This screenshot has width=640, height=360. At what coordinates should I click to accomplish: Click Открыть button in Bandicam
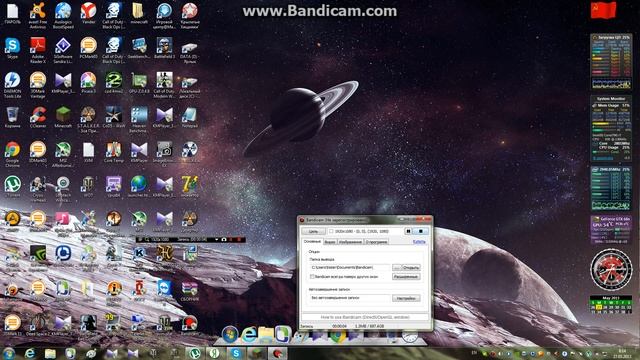tap(411, 267)
